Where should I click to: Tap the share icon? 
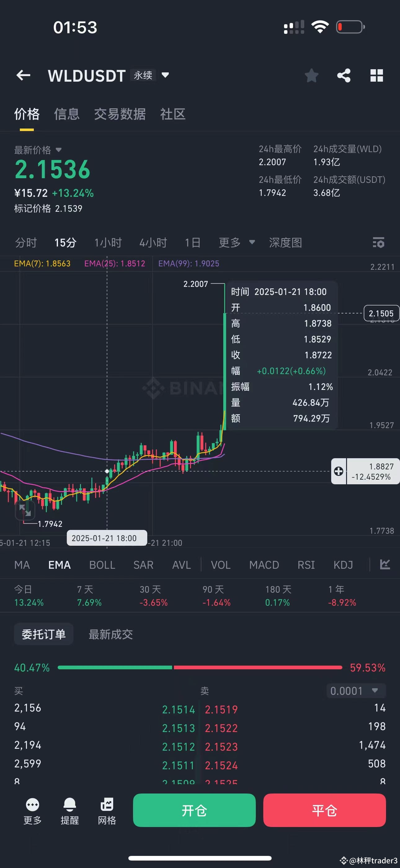pos(344,75)
